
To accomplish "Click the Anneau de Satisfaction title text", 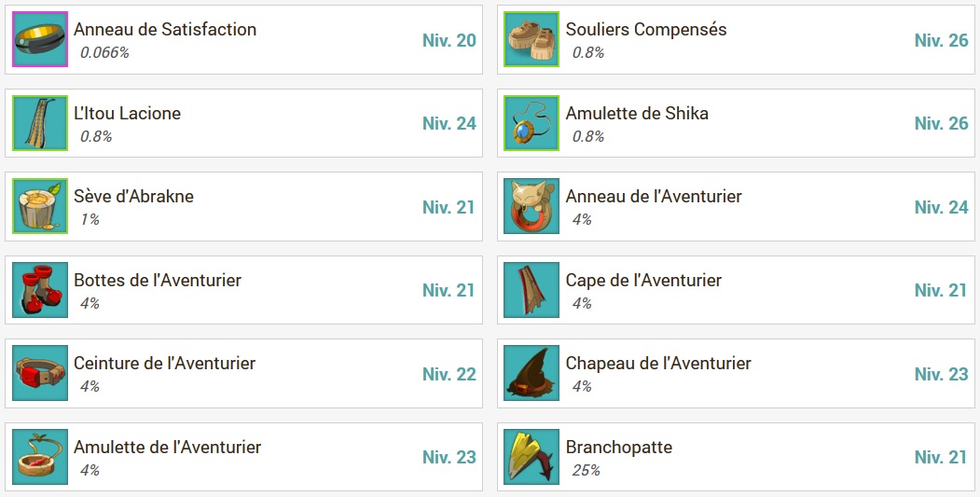I will coord(165,30).
